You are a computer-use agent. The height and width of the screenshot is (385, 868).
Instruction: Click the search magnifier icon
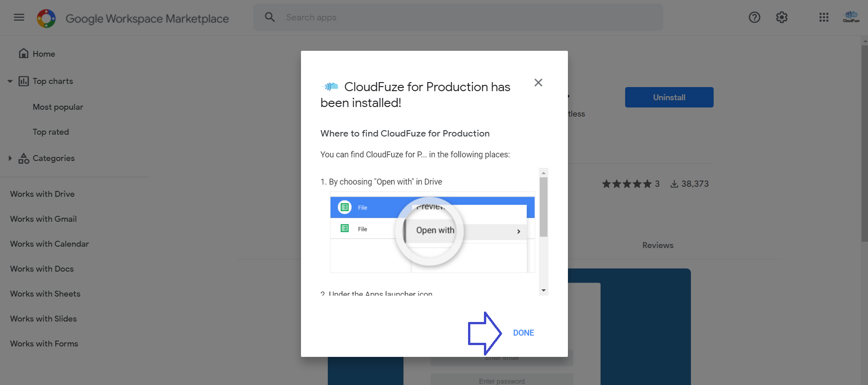pyautogui.click(x=270, y=17)
